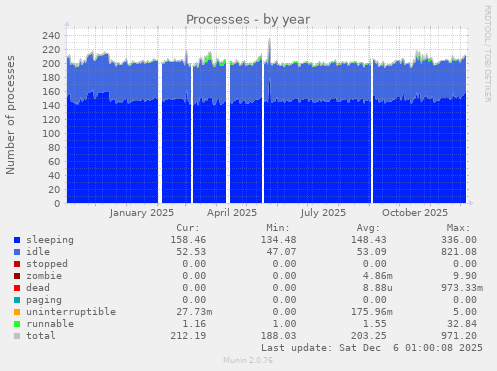Click the 240 y-axis tick label
This screenshot has height=371, width=497.
(51, 36)
